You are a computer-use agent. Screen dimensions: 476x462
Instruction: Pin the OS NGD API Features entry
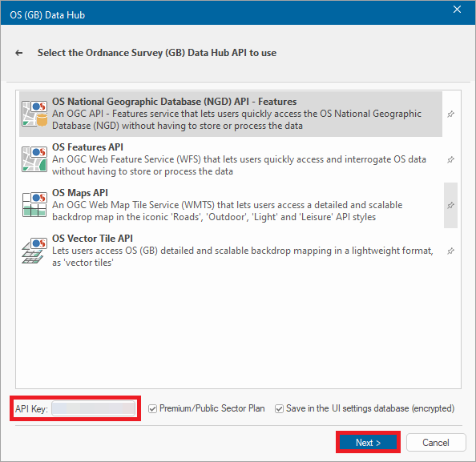click(x=451, y=114)
